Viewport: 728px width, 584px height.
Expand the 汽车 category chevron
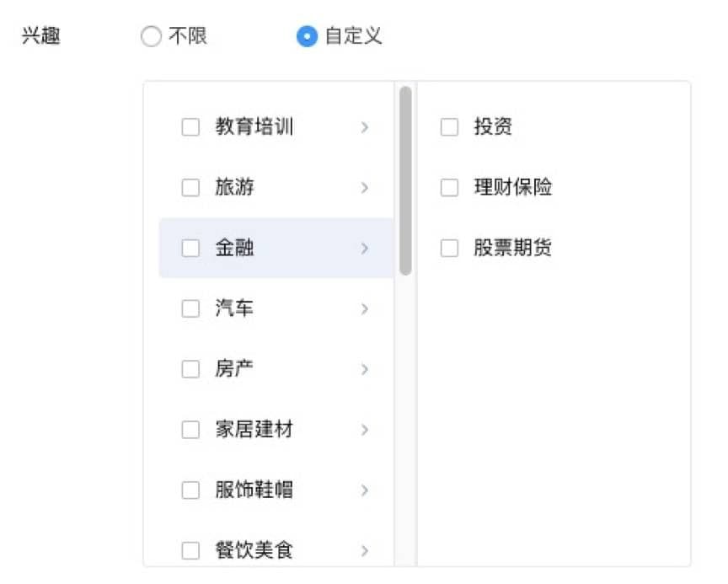coord(365,308)
